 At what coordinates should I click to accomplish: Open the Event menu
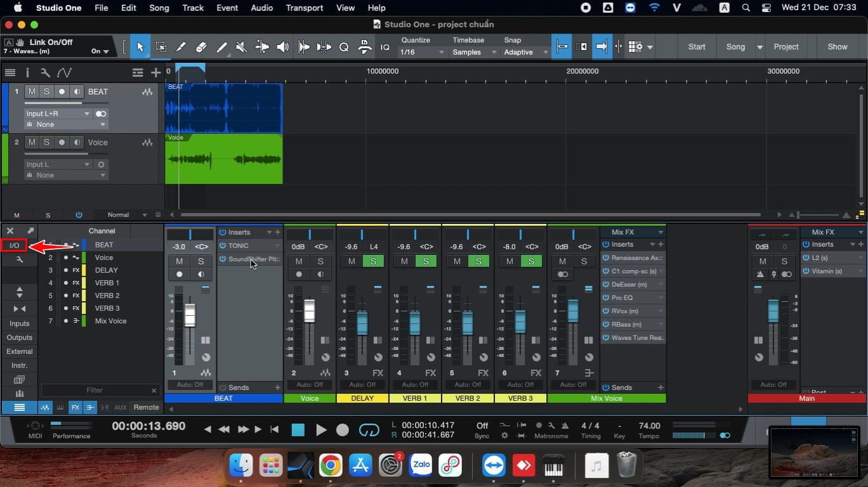(x=227, y=8)
